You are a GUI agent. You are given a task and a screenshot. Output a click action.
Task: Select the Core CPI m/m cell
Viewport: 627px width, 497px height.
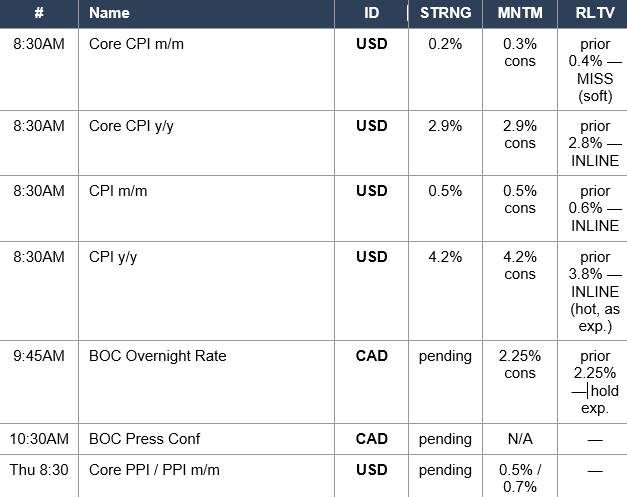click(x=206, y=70)
